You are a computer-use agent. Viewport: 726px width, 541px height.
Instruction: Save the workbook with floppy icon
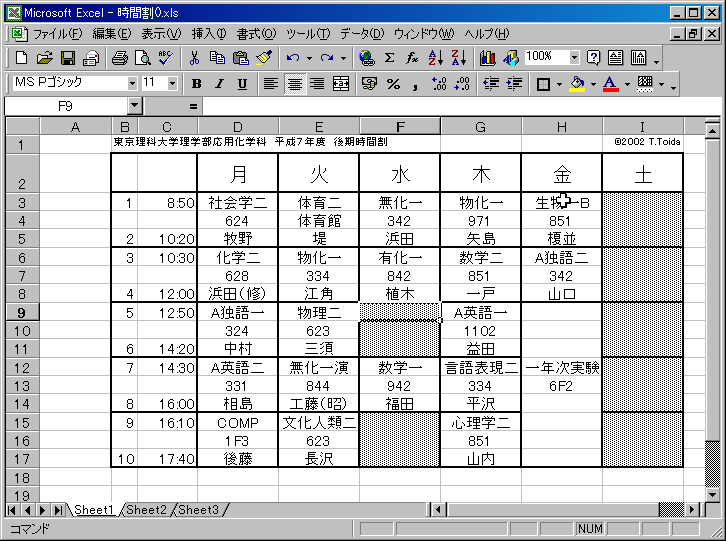point(68,58)
